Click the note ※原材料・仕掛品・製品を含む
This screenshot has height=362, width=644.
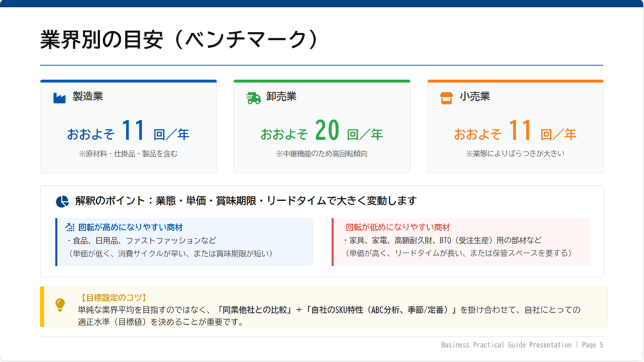click(128, 154)
